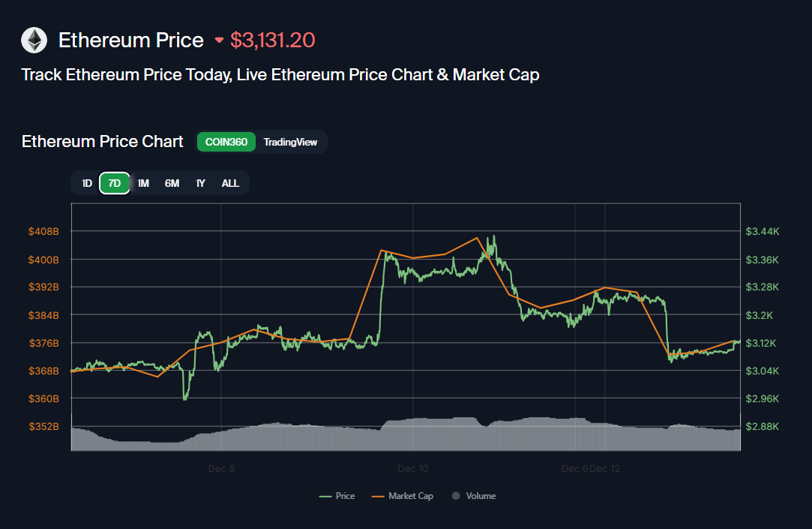Toggle the Price line visibility

(337, 495)
